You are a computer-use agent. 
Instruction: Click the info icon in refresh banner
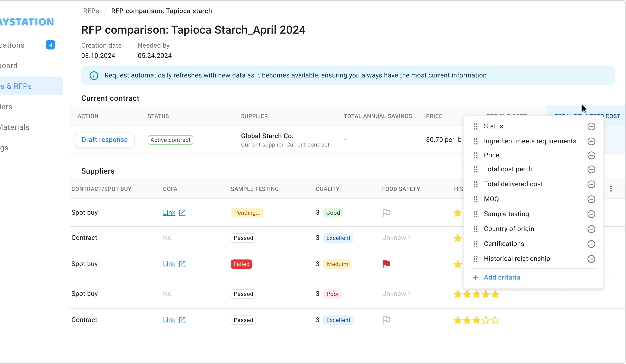94,75
